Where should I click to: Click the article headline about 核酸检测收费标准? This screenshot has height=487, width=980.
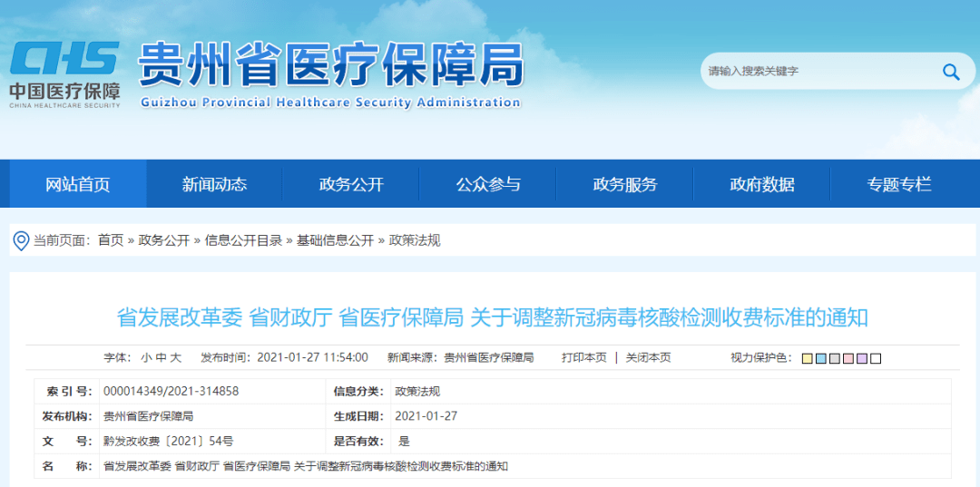pos(493,317)
